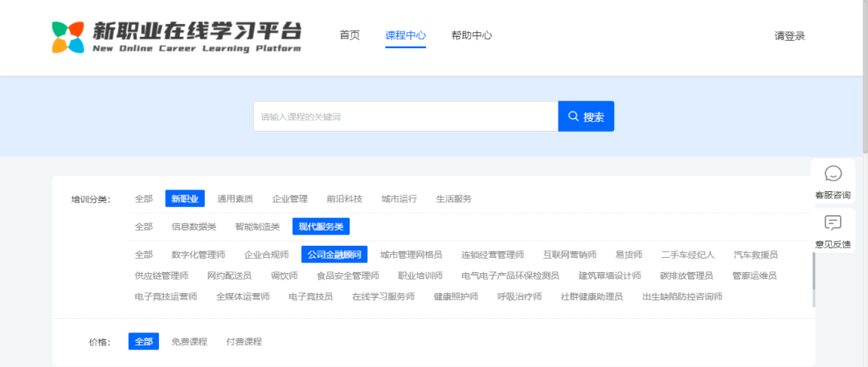Viewport: 868px width, 367px height.
Task: Select the 新职业 category
Action: coord(185,198)
